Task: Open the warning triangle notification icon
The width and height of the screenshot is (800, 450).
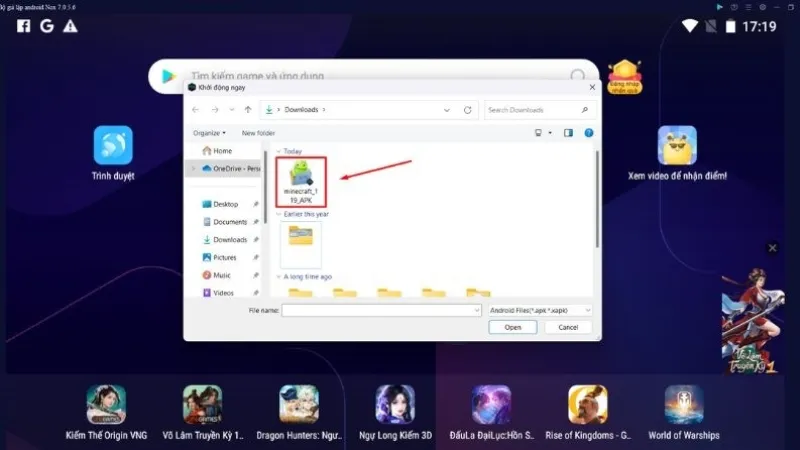Action: pos(70,26)
